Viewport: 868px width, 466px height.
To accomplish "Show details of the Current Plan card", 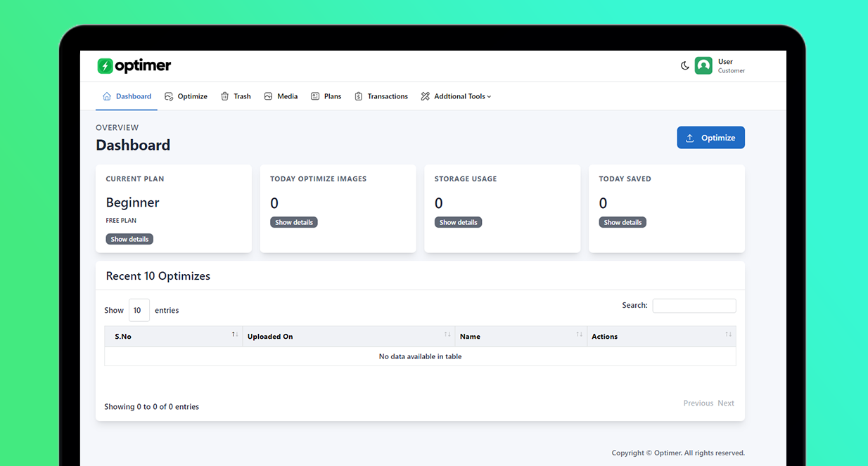I will (129, 238).
